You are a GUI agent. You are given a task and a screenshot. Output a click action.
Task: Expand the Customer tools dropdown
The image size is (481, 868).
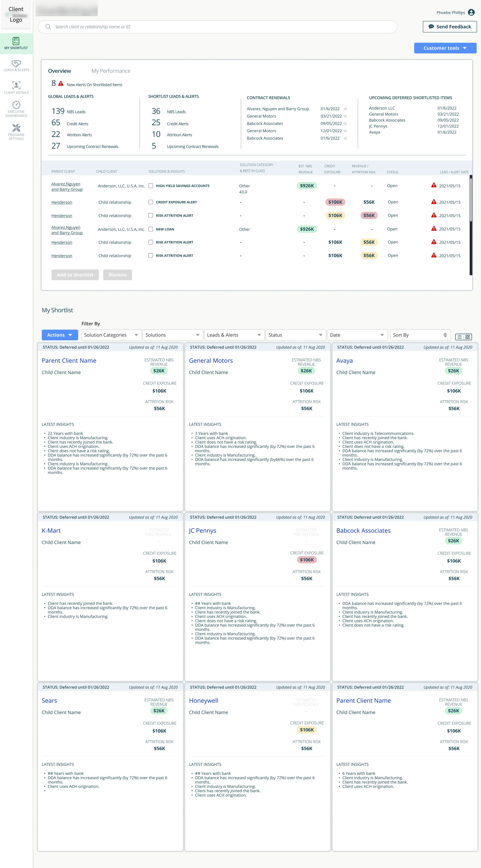tap(445, 48)
